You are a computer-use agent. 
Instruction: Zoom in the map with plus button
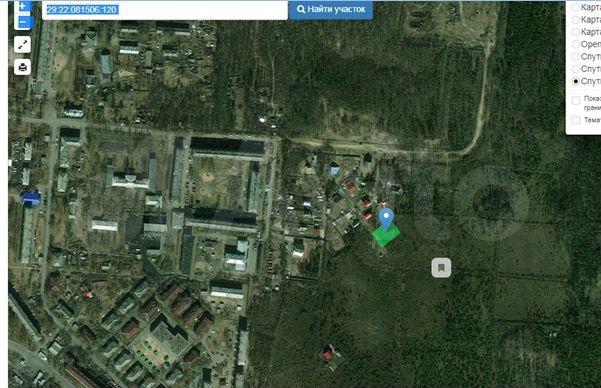click(23, 7)
